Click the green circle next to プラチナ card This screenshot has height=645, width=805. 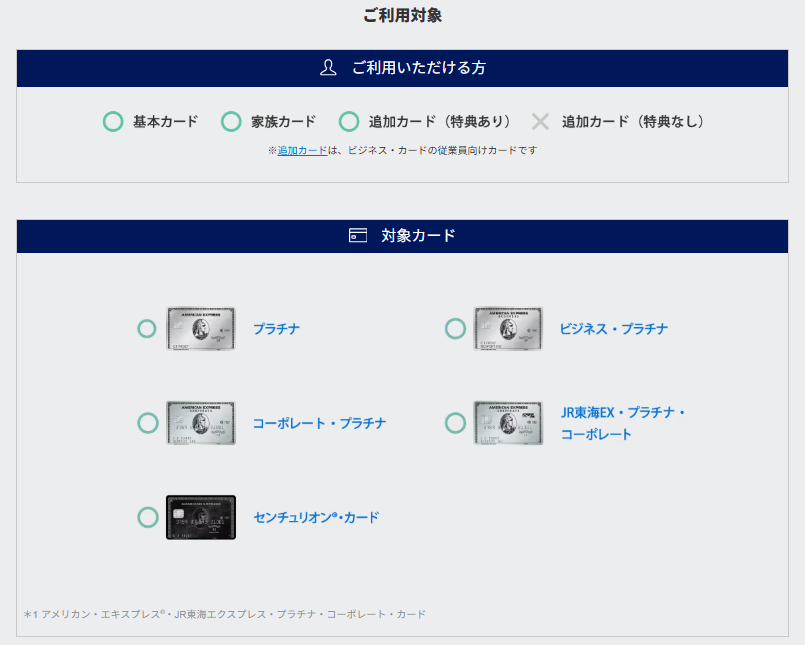pyautogui.click(x=147, y=329)
